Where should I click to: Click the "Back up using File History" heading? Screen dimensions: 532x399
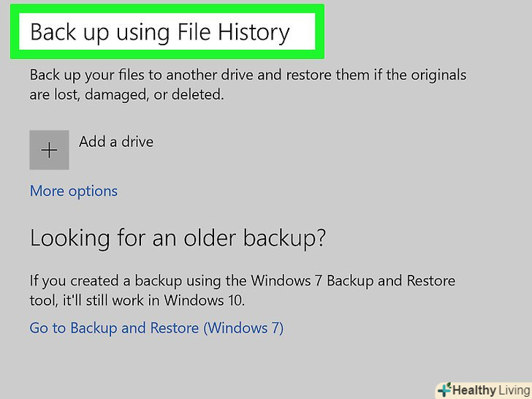(x=160, y=33)
